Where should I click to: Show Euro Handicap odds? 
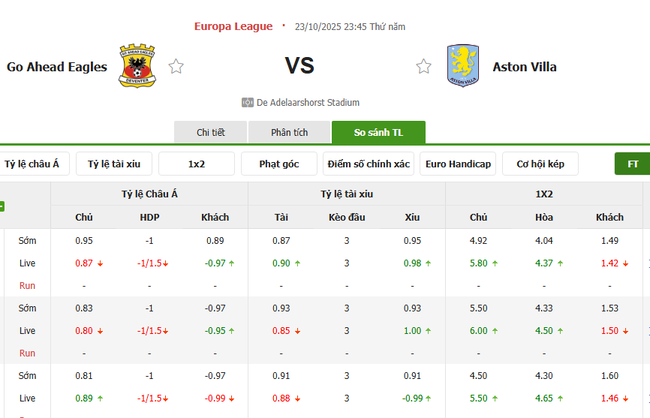[x=458, y=164]
